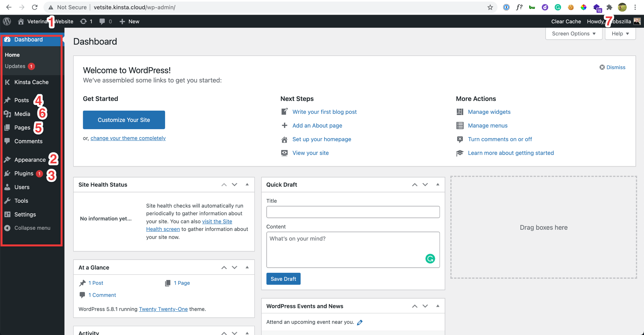Toggle the Quick Draft panel closed
The height and width of the screenshot is (335, 644).
pyautogui.click(x=438, y=184)
